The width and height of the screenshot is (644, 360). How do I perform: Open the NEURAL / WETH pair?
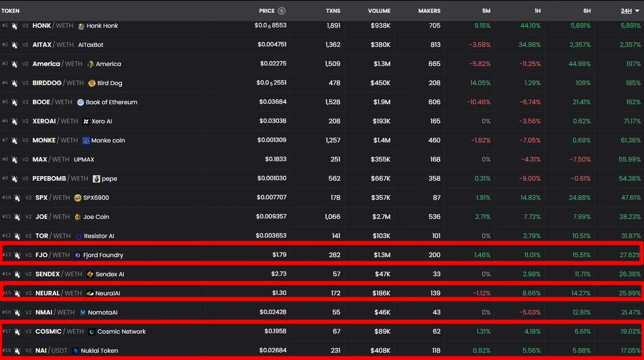pos(58,293)
